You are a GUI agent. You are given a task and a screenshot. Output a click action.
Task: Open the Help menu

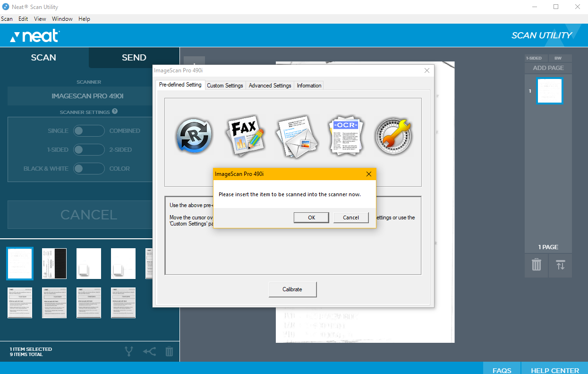click(84, 19)
